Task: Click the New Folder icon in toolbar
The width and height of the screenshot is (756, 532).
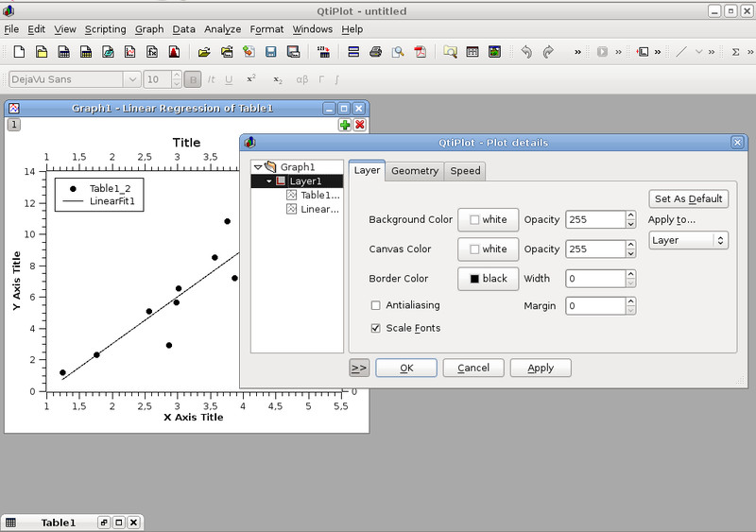Action: click(x=42, y=52)
